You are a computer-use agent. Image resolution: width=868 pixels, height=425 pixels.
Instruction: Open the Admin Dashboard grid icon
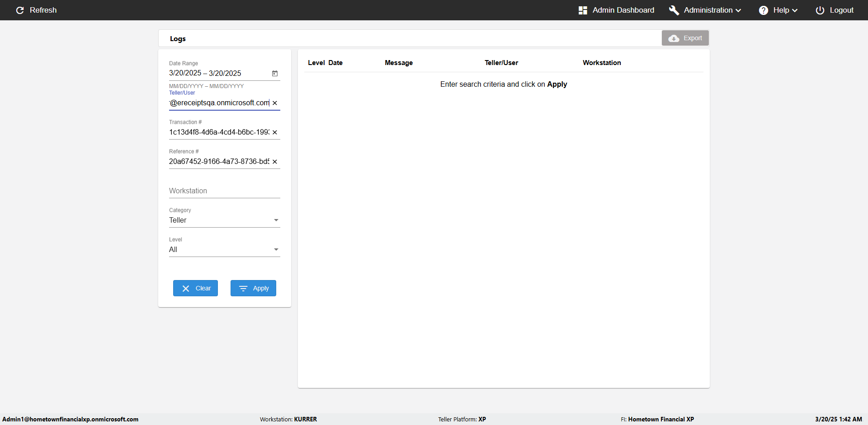583,10
